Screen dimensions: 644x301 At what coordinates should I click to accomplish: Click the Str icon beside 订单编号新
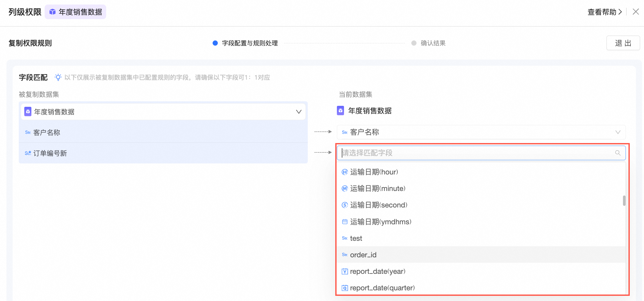coord(28,153)
